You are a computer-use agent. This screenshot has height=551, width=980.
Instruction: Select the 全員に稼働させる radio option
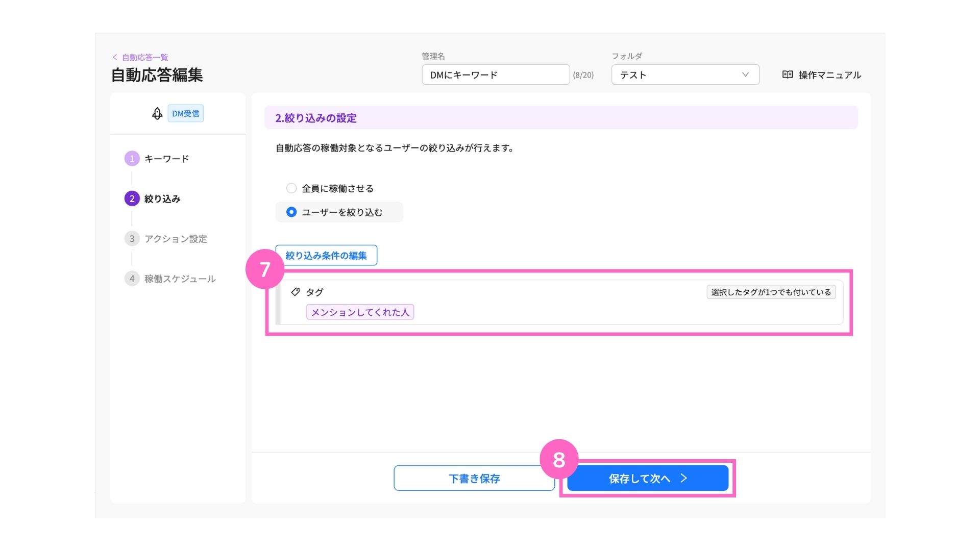click(291, 188)
